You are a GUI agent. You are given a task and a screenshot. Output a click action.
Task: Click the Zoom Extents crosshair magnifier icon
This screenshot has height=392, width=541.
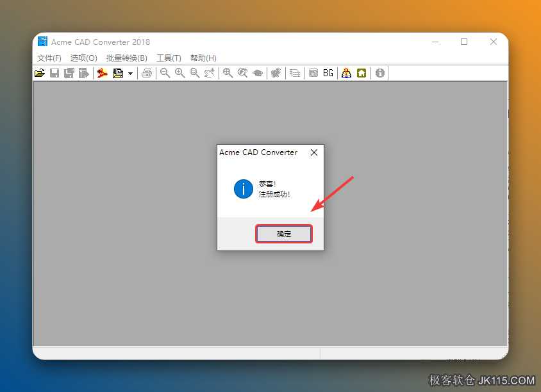(x=228, y=73)
